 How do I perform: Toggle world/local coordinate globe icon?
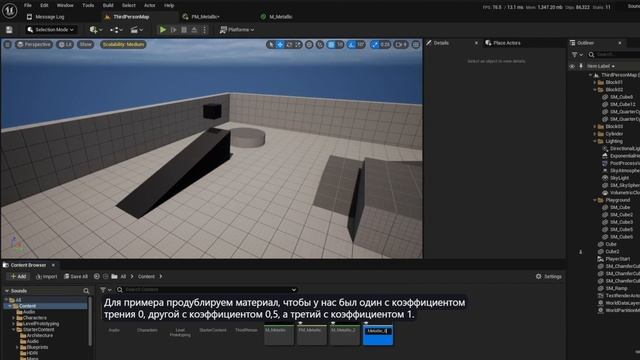309,44
